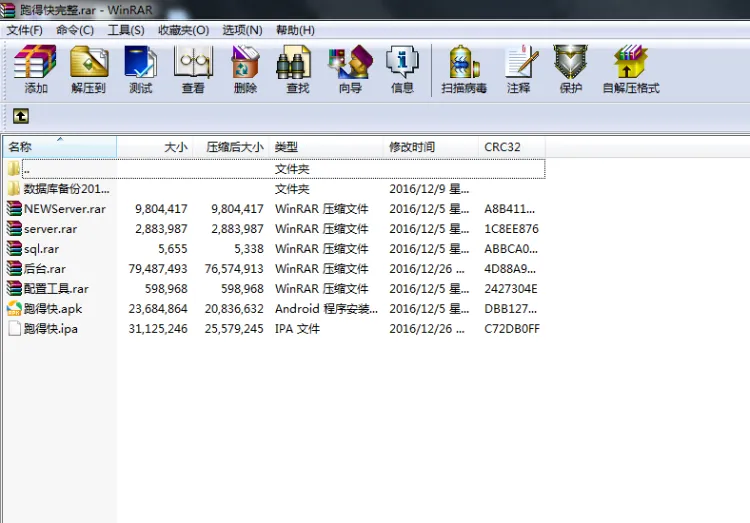Click the parent folder (..) icon
Image resolution: width=750 pixels, height=523 pixels.
point(14,168)
